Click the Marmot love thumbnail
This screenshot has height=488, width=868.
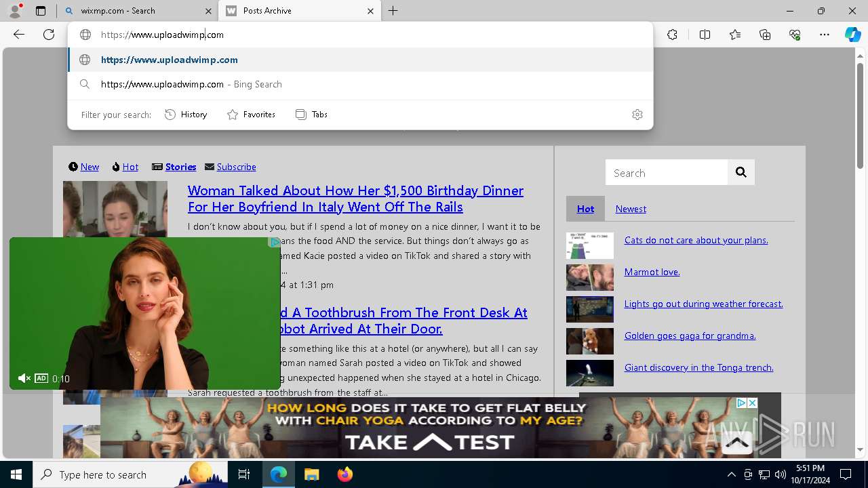click(x=590, y=278)
